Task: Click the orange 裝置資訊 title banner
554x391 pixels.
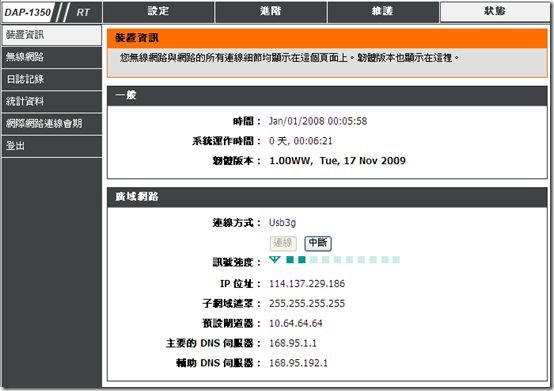Action: (327, 38)
